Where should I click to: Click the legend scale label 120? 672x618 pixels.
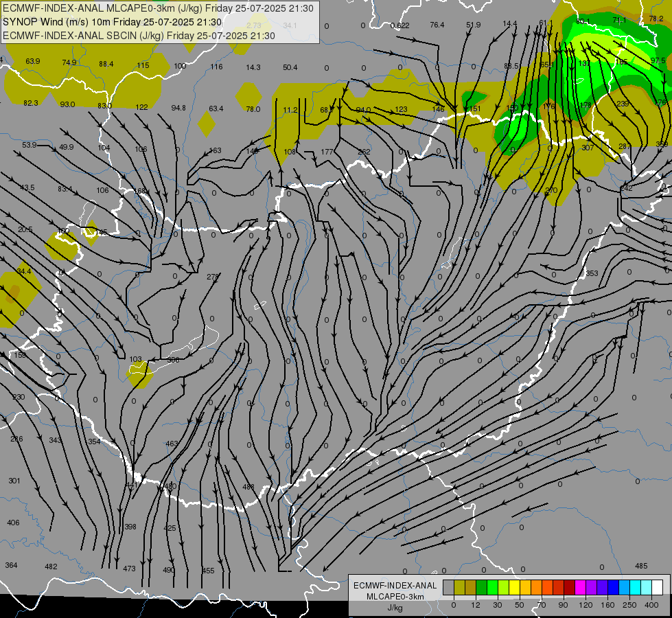click(586, 605)
